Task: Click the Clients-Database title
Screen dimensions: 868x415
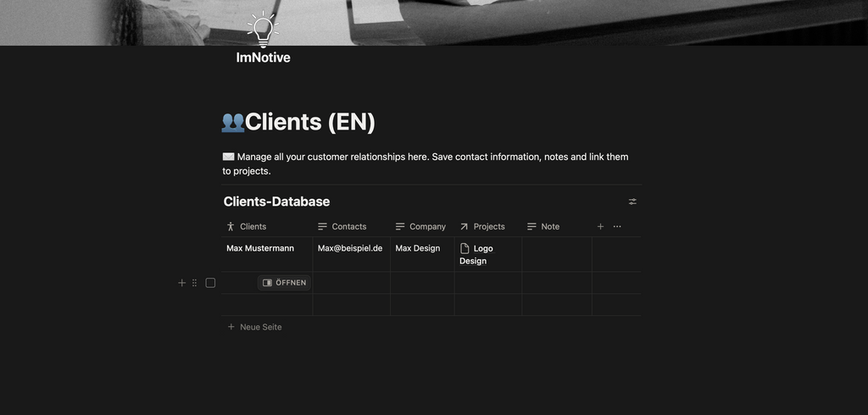Action: [276, 202]
